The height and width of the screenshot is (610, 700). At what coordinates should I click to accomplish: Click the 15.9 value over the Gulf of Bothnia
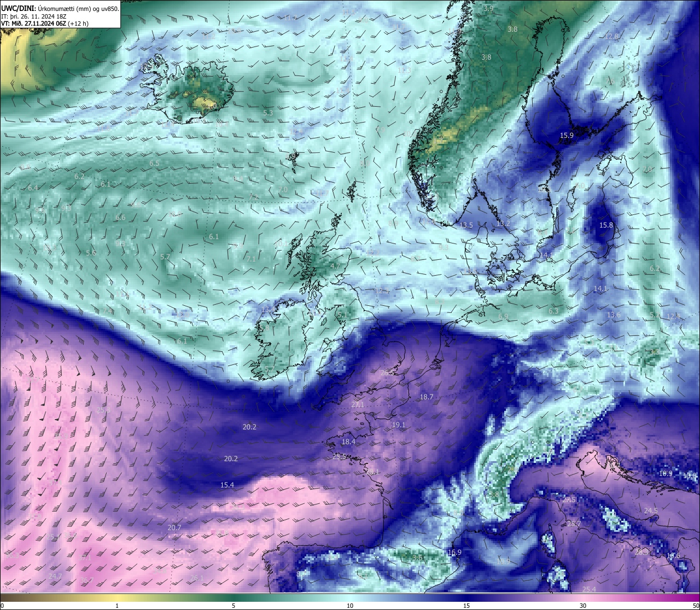567,135
